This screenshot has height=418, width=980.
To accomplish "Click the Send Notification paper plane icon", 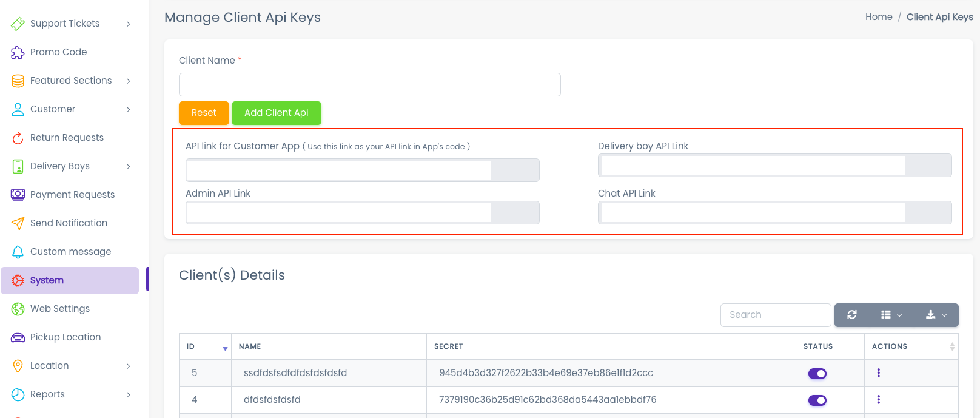I will pos(18,223).
